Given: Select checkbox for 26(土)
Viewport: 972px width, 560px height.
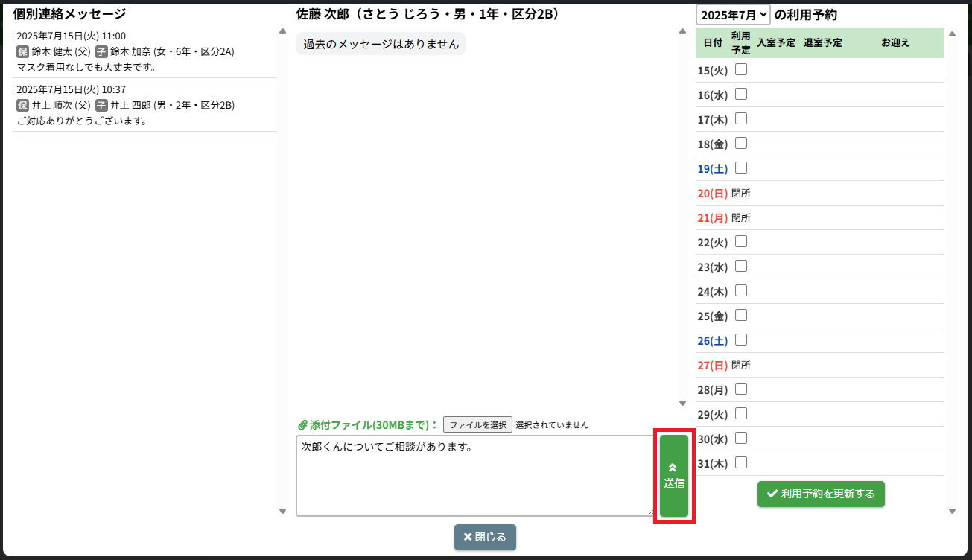Looking at the screenshot, I should click(x=741, y=340).
